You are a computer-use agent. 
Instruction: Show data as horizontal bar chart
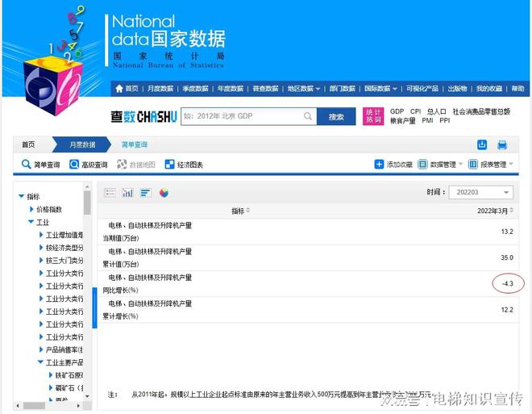[146, 193]
